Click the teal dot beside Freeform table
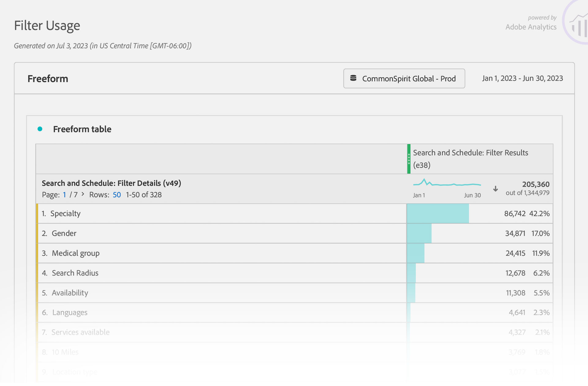 [40, 129]
